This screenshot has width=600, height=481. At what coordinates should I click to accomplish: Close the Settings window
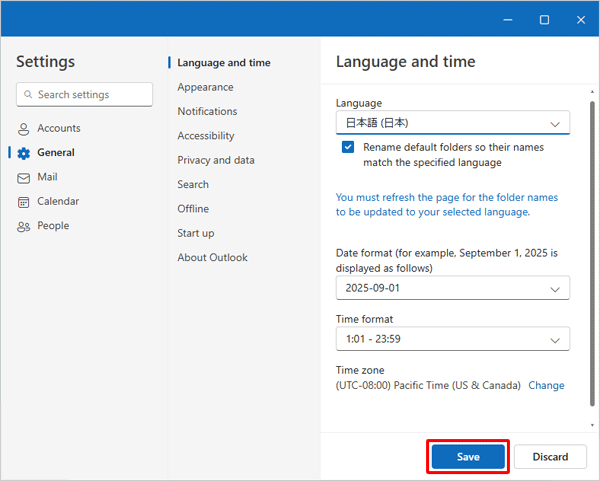click(x=580, y=20)
